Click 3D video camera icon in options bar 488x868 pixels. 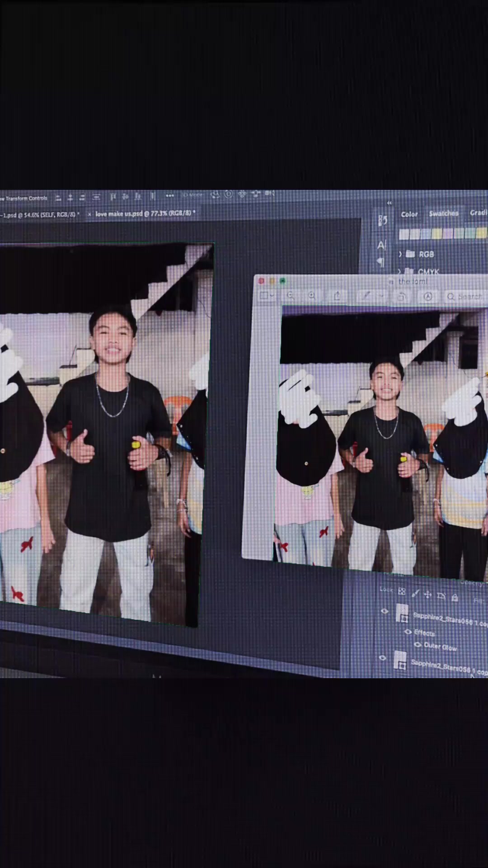tap(270, 193)
